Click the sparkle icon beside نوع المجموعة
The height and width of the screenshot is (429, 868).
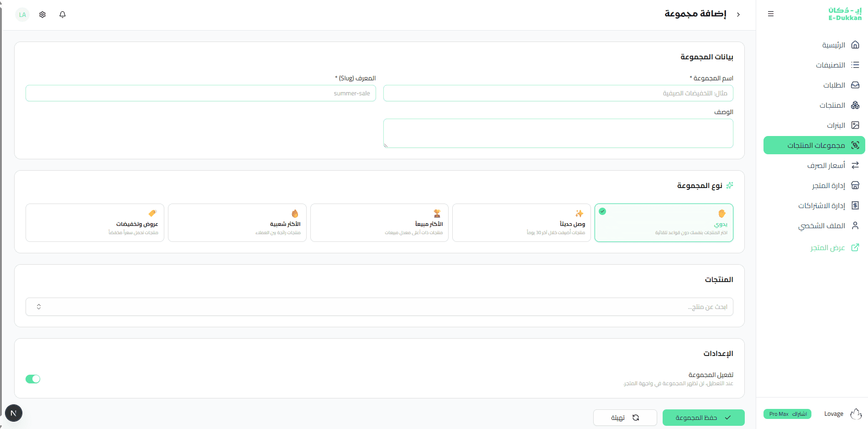(730, 185)
